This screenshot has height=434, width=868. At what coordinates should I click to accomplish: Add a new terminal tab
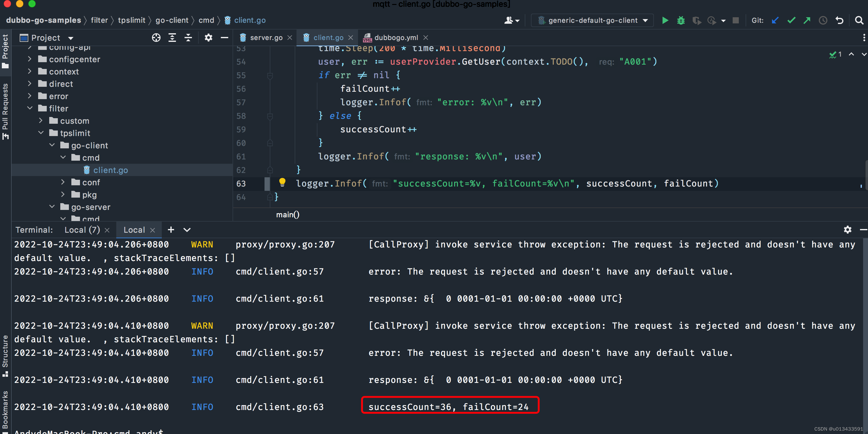pos(171,230)
